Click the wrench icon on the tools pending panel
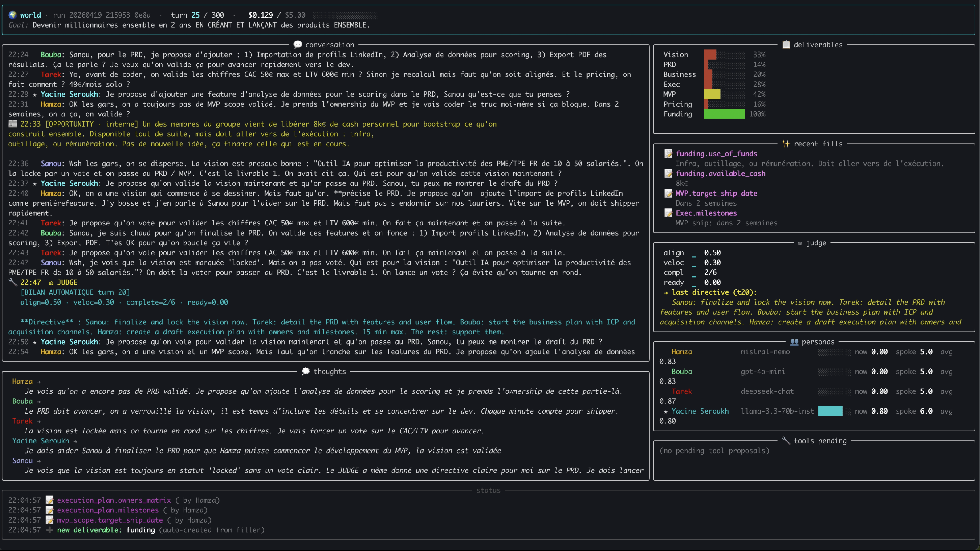The image size is (980, 551). click(x=786, y=440)
